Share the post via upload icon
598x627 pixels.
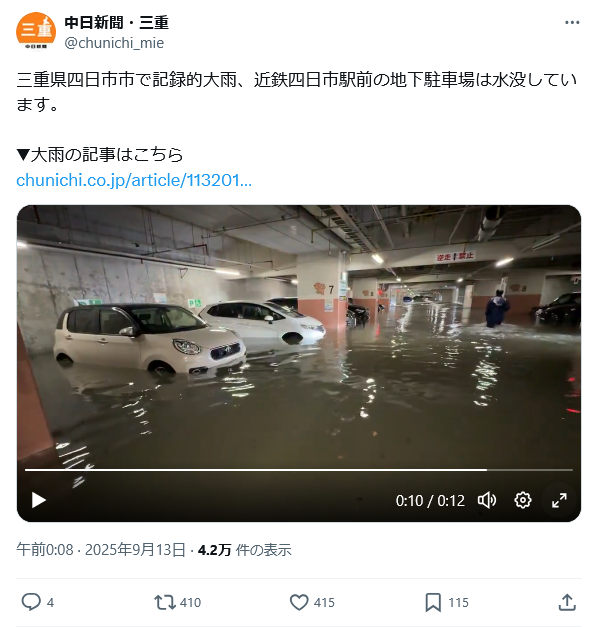(567, 602)
